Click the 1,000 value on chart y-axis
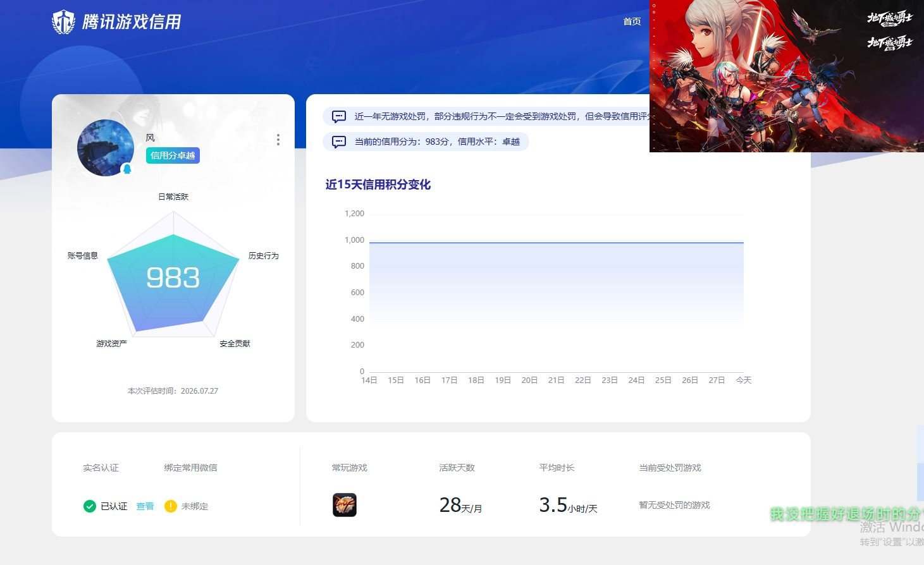Image resolution: width=924 pixels, height=565 pixels. coord(354,240)
